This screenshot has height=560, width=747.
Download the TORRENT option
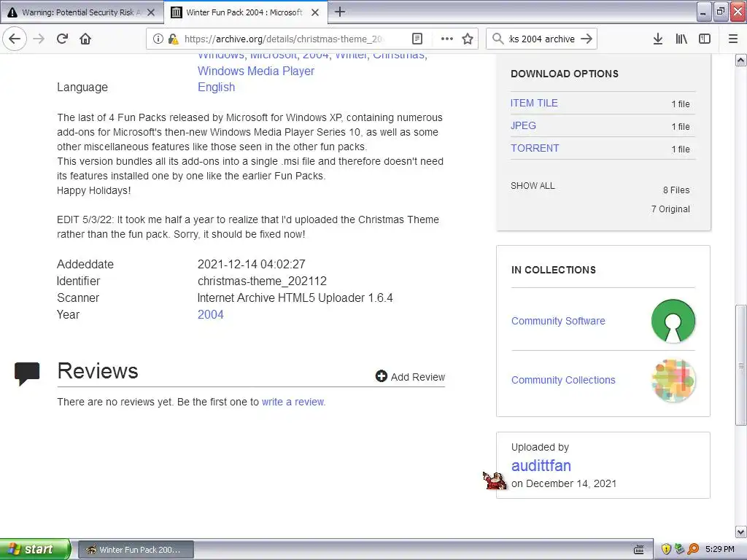pyautogui.click(x=535, y=148)
